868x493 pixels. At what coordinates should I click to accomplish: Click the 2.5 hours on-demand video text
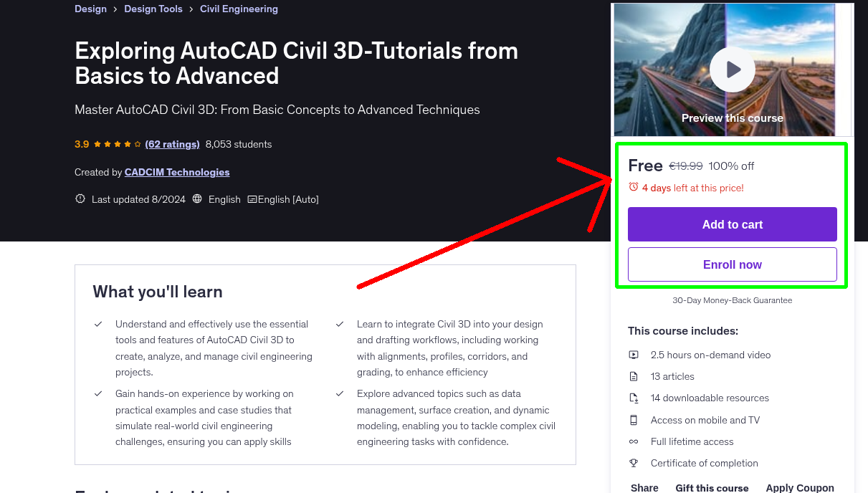(x=711, y=355)
